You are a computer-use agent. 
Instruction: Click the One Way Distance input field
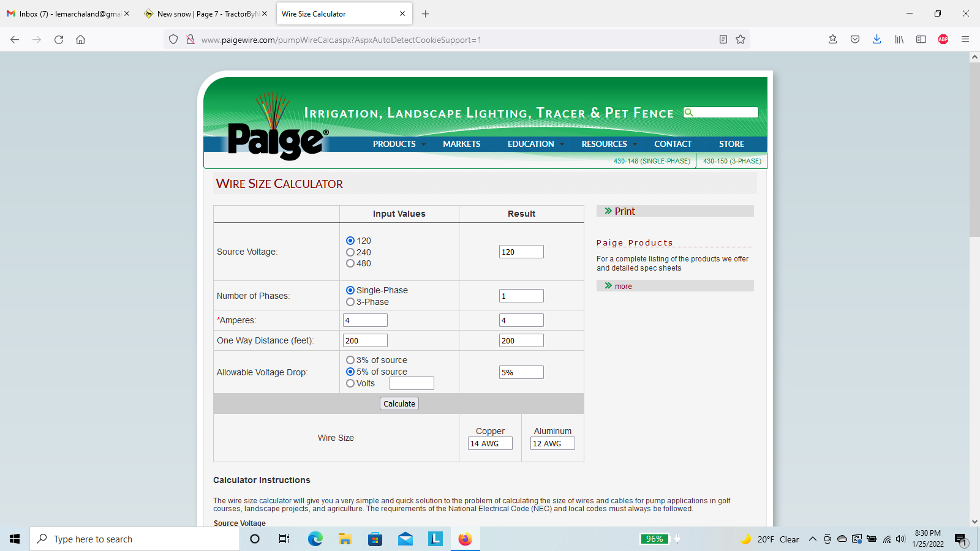point(365,340)
